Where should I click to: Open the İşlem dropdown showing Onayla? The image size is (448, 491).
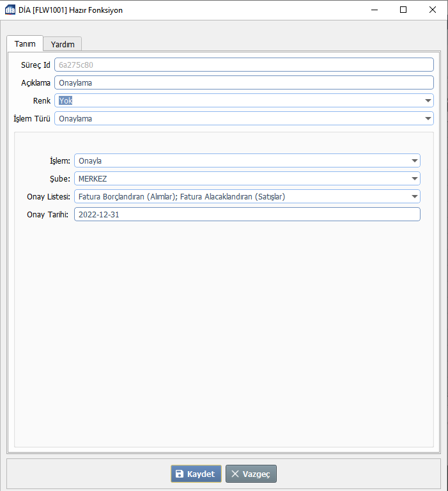pyautogui.click(x=414, y=161)
